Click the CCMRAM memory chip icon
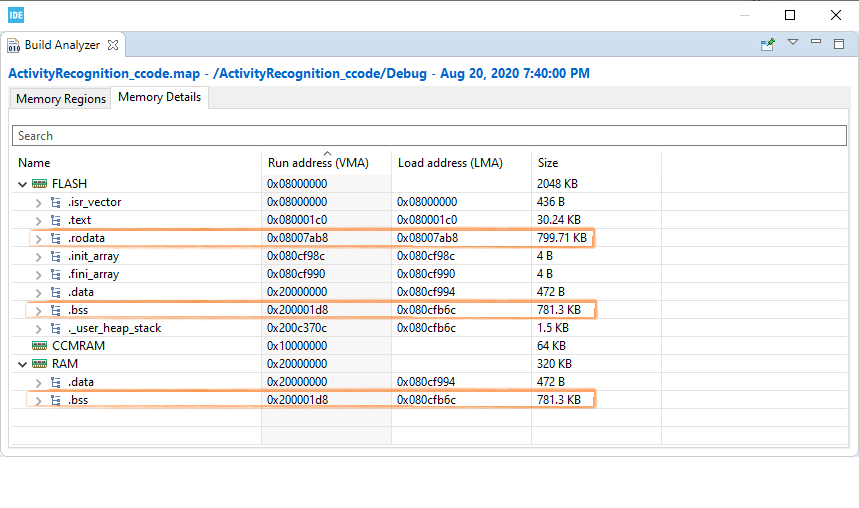Viewport: 859px width, 508px height. point(40,346)
